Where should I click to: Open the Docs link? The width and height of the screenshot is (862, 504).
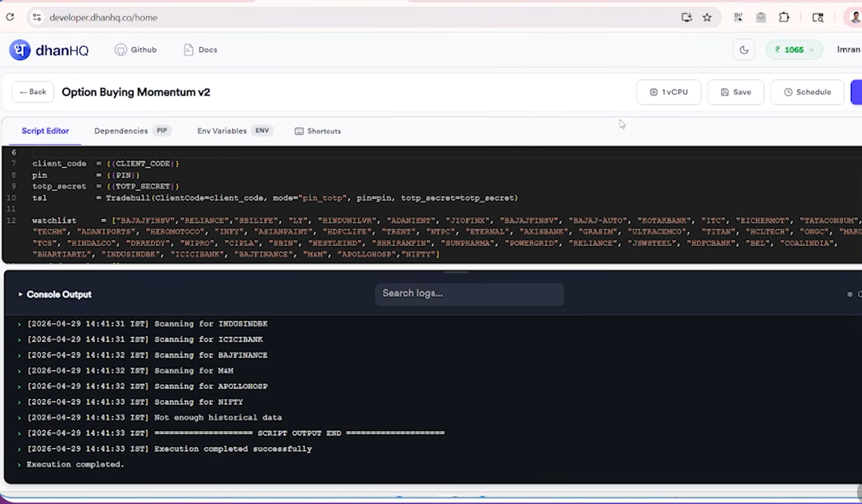(x=200, y=50)
